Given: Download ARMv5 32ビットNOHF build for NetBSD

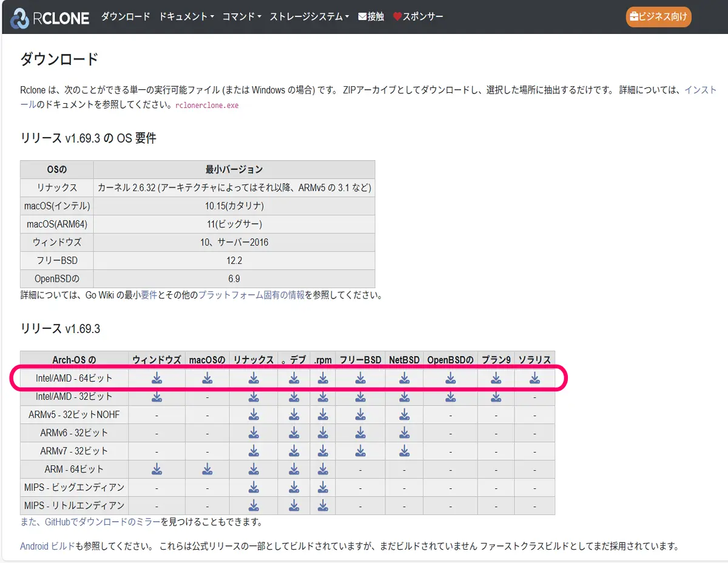Looking at the screenshot, I should 404,415.
